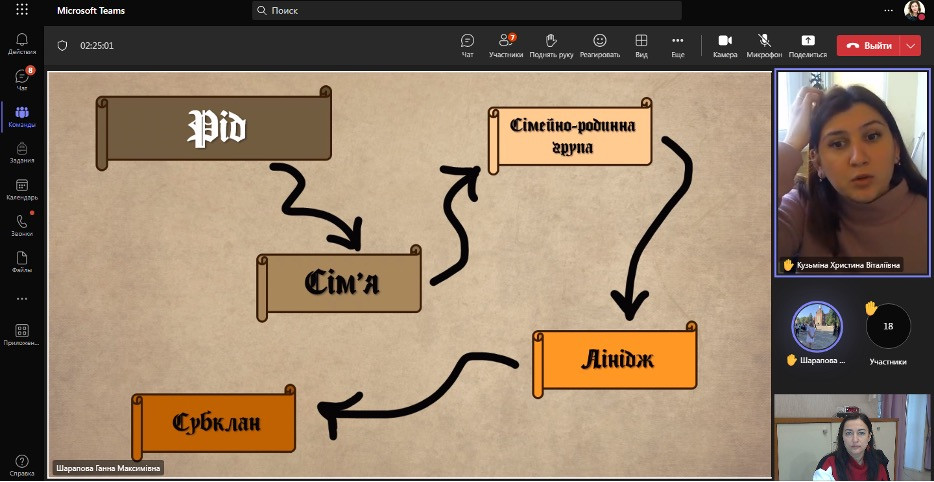Image resolution: width=934 pixels, height=482 pixels.
Task: Leave the meeting with Выйти button
Action: (868, 45)
